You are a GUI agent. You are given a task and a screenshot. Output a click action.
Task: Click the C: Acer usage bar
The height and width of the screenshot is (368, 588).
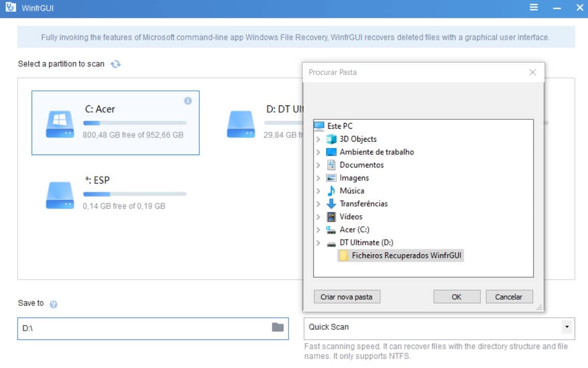tap(134, 123)
